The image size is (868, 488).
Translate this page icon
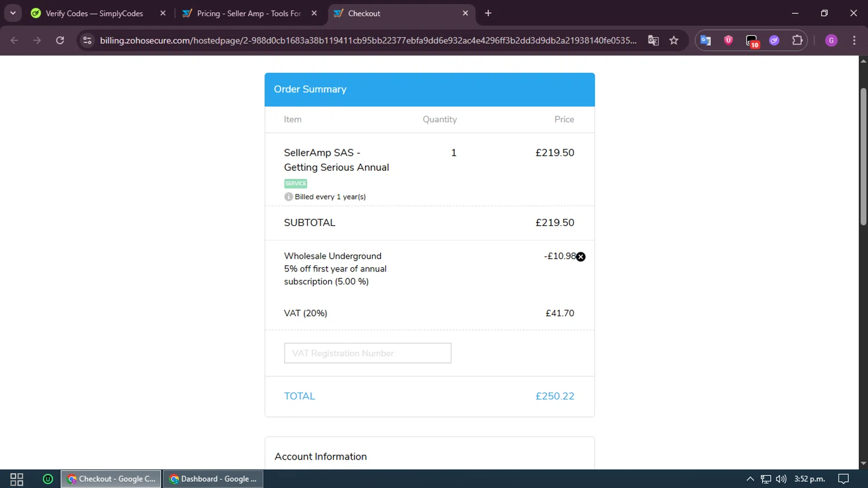pyautogui.click(x=653, y=41)
